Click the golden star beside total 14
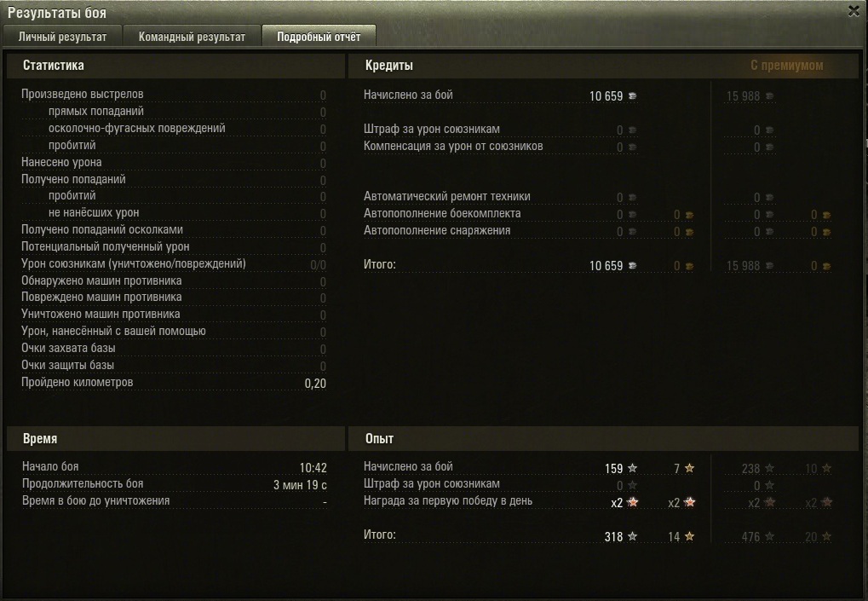The image size is (868, 601). coord(689,536)
